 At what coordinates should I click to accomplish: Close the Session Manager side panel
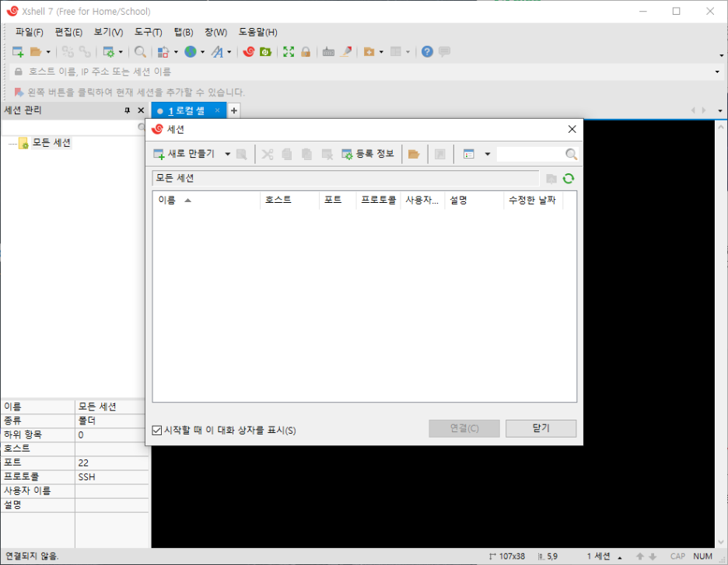(141, 110)
